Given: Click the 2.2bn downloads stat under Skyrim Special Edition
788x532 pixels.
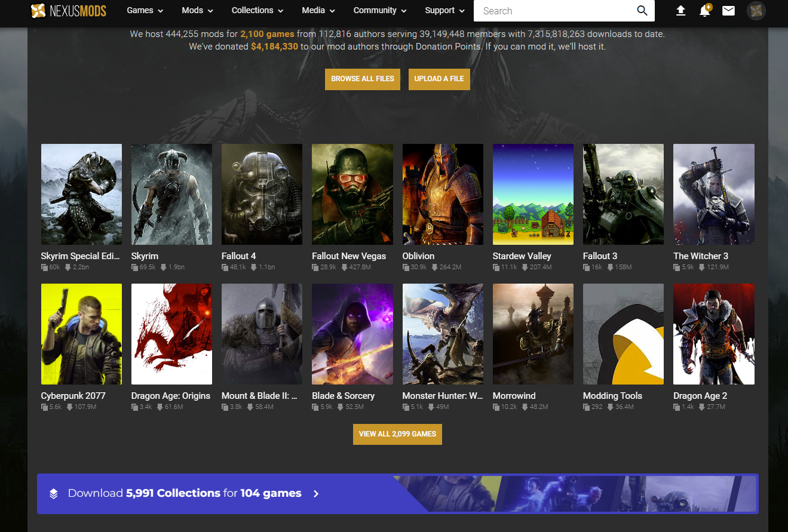Looking at the screenshot, I should point(76,267).
